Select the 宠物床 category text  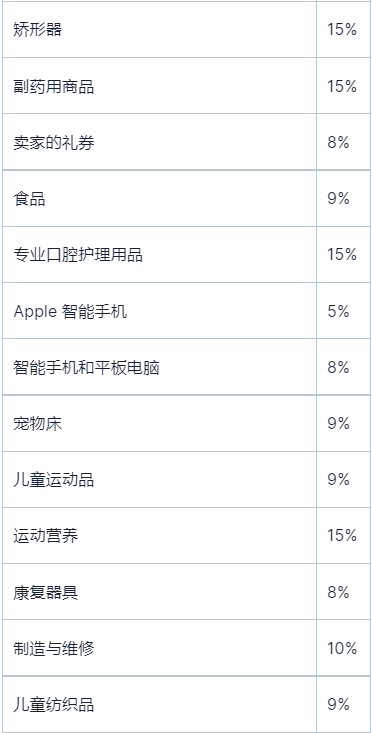(x=37, y=424)
